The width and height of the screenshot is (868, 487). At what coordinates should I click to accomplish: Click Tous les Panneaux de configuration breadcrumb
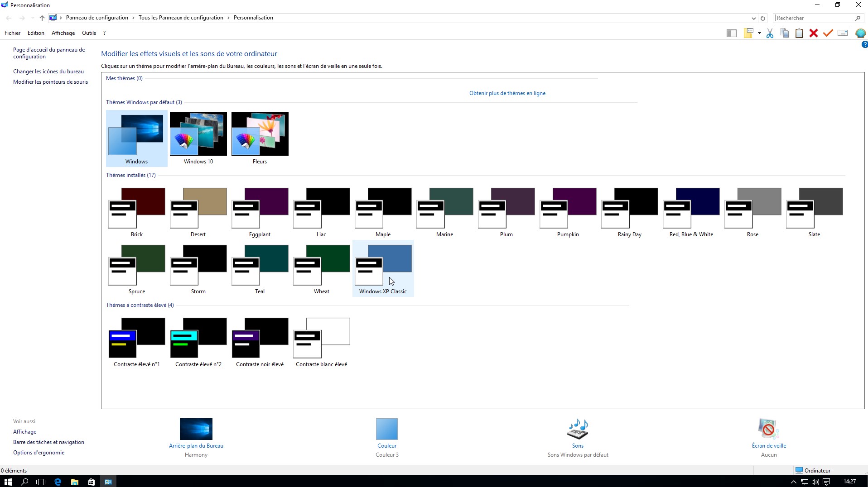click(x=181, y=18)
